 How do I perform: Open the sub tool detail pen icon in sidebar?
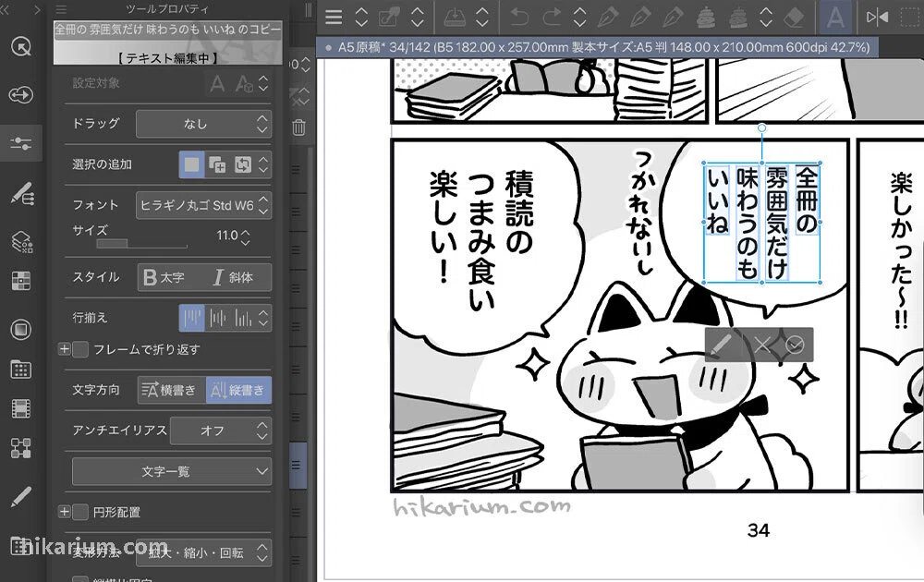pyautogui.click(x=21, y=193)
